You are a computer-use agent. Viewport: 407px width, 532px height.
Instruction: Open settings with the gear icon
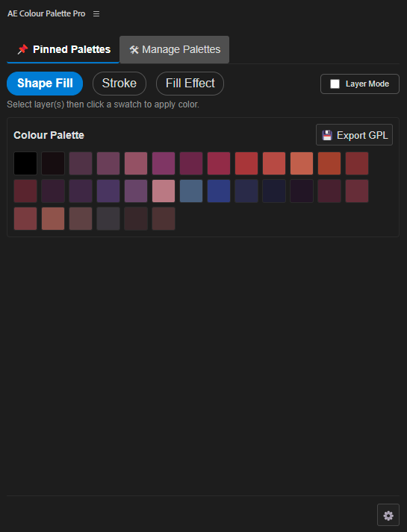coord(388,515)
